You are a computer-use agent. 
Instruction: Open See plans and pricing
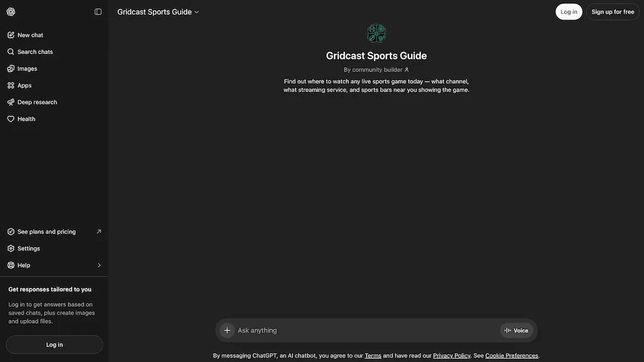[x=54, y=232]
